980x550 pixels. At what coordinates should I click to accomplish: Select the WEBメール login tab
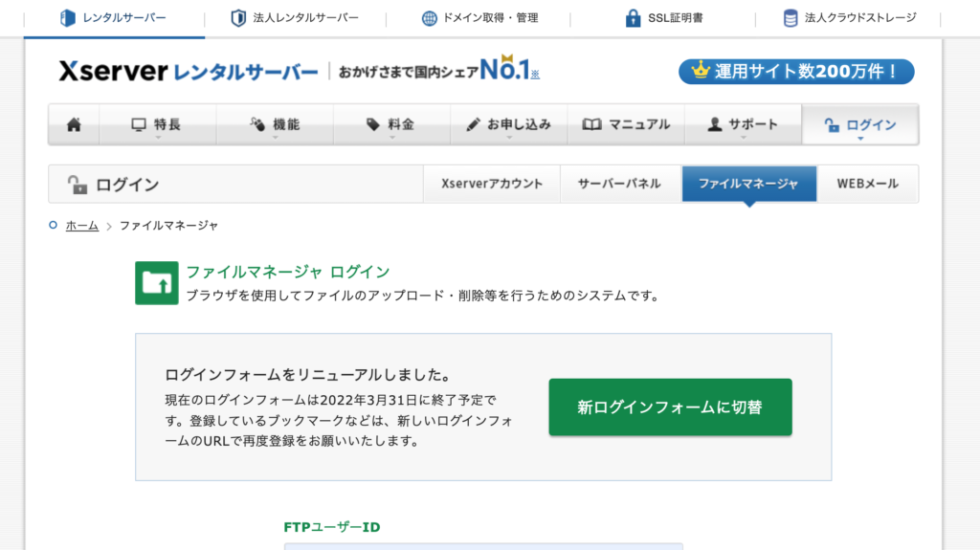tap(867, 184)
